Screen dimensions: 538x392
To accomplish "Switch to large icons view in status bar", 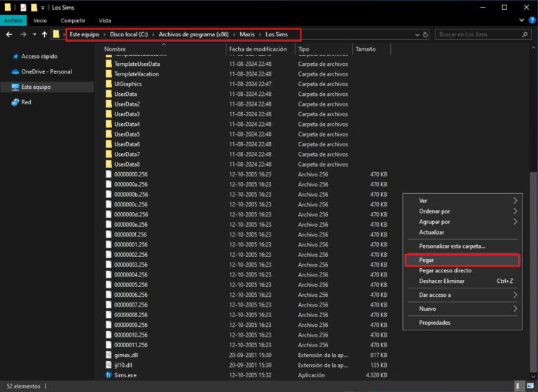I will (x=530, y=386).
